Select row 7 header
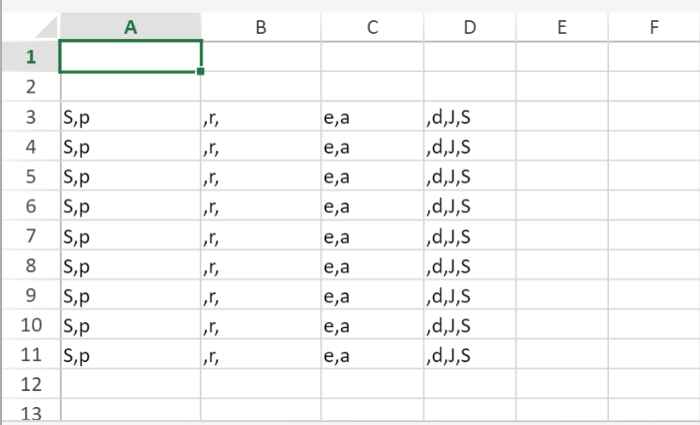 point(29,236)
